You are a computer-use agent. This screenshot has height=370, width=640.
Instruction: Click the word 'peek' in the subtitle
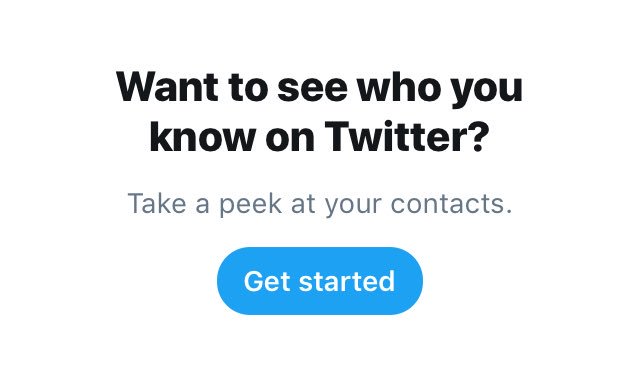click(251, 204)
